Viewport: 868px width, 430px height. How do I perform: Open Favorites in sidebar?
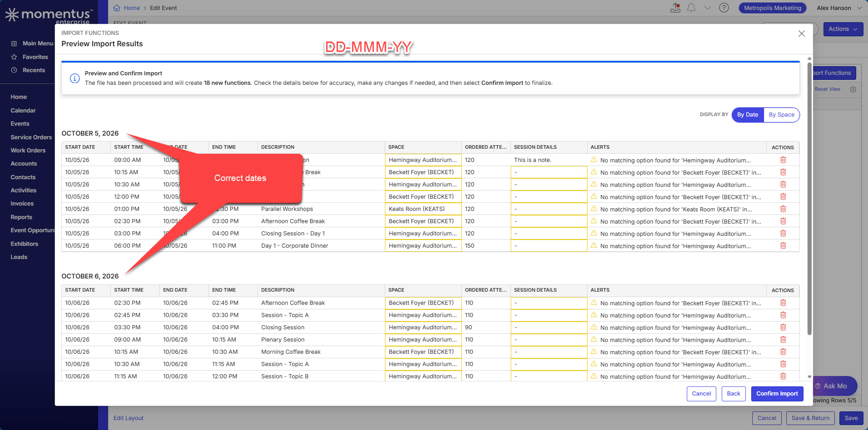click(x=30, y=57)
